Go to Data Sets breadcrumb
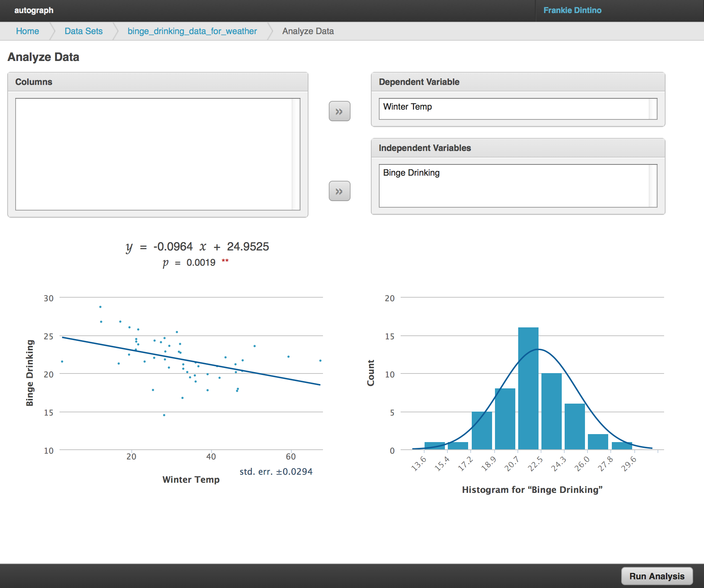The image size is (704, 588). [x=83, y=31]
